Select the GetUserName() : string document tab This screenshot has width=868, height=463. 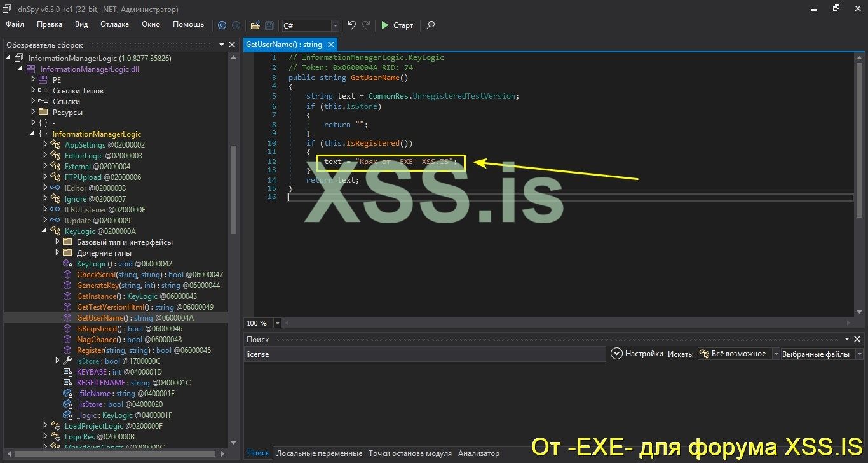click(285, 44)
